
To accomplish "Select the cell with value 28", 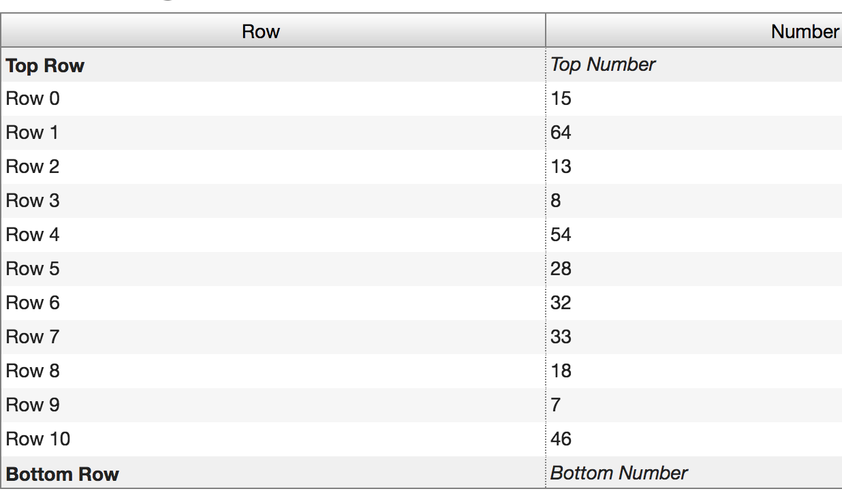I will pyautogui.click(x=561, y=269).
